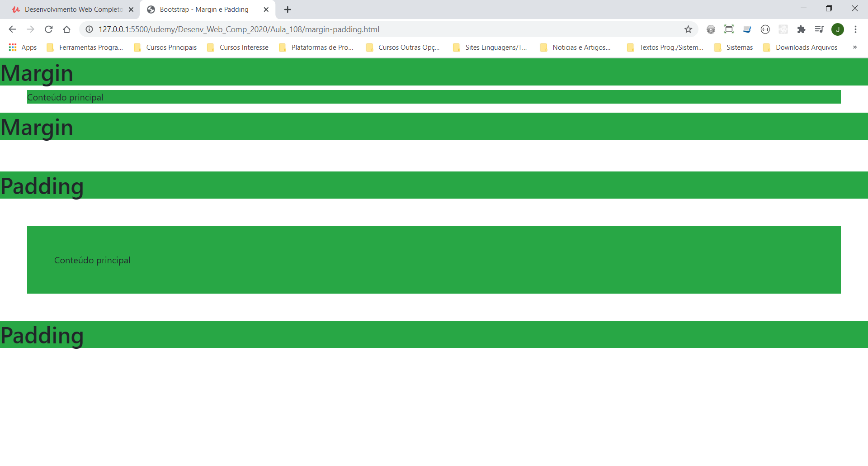Click the screenshot capture extension icon
The width and height of the screenshot is (868, 466).
pyautogui.click(x=729, y=29)
